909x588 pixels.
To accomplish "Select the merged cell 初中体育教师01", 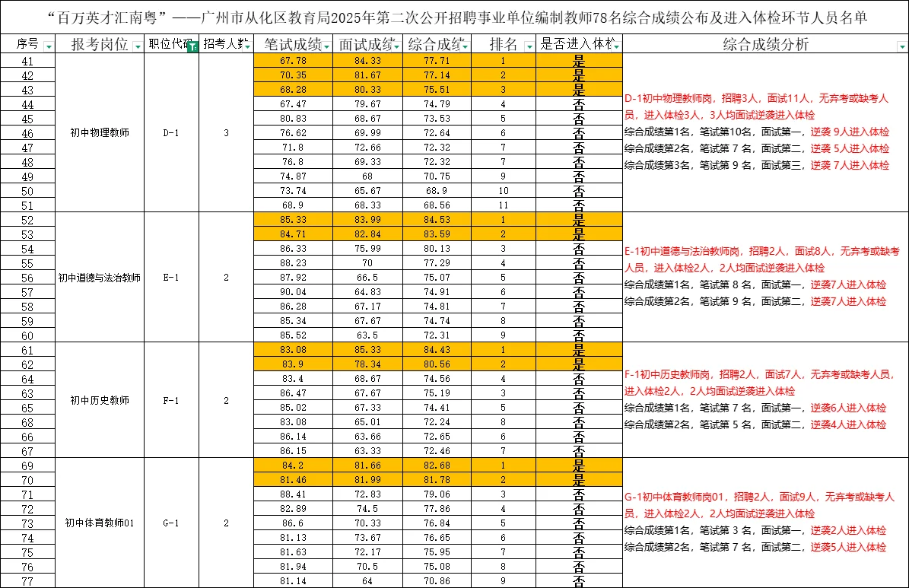I will pos(100,523).
